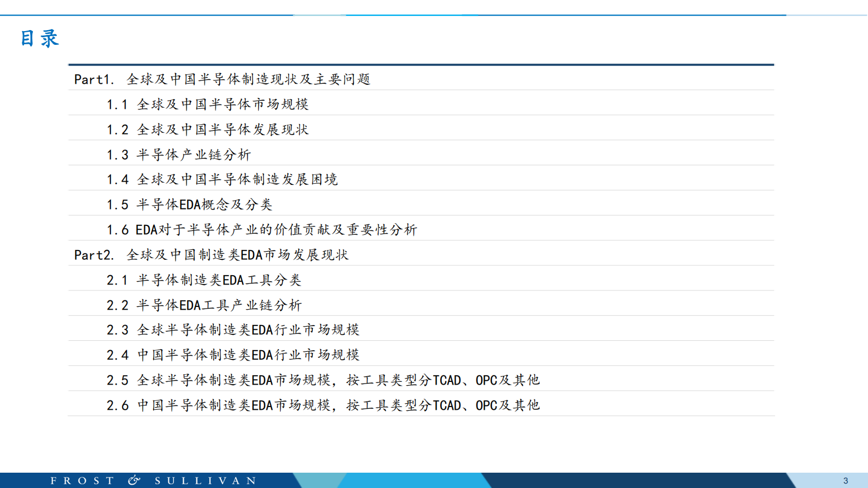Select entry 1.3 半导体产业链分析
This screenshot has height=488, width=868.
[x=178, y=155]
